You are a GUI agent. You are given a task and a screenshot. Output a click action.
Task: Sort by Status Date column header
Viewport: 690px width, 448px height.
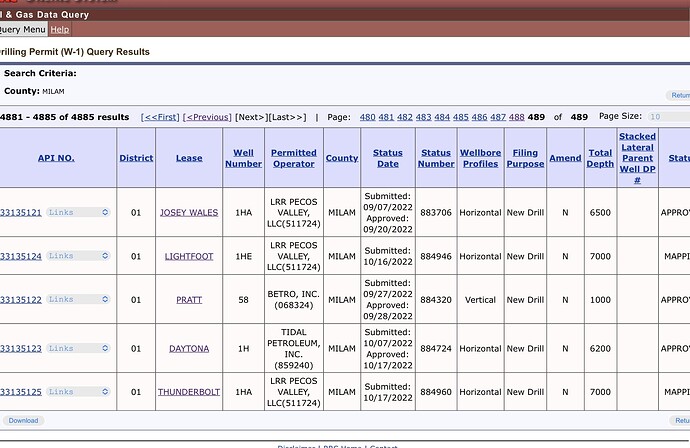pos(388,158)
